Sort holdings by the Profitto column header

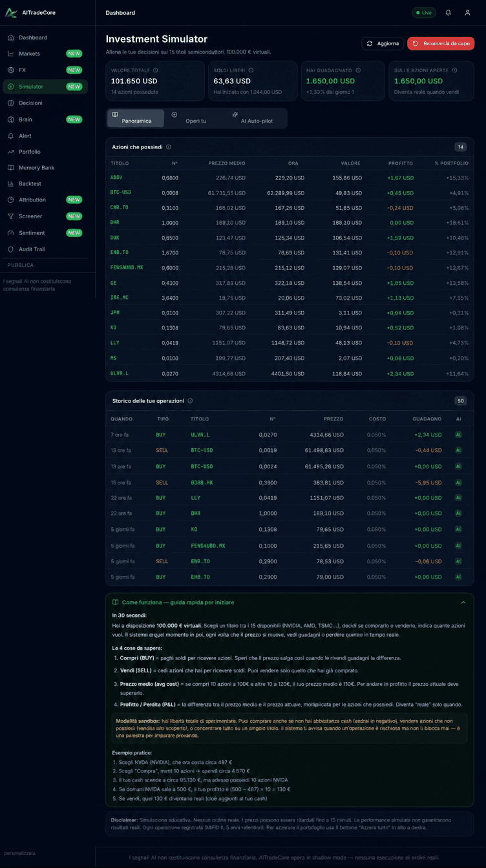pos(401,163)
